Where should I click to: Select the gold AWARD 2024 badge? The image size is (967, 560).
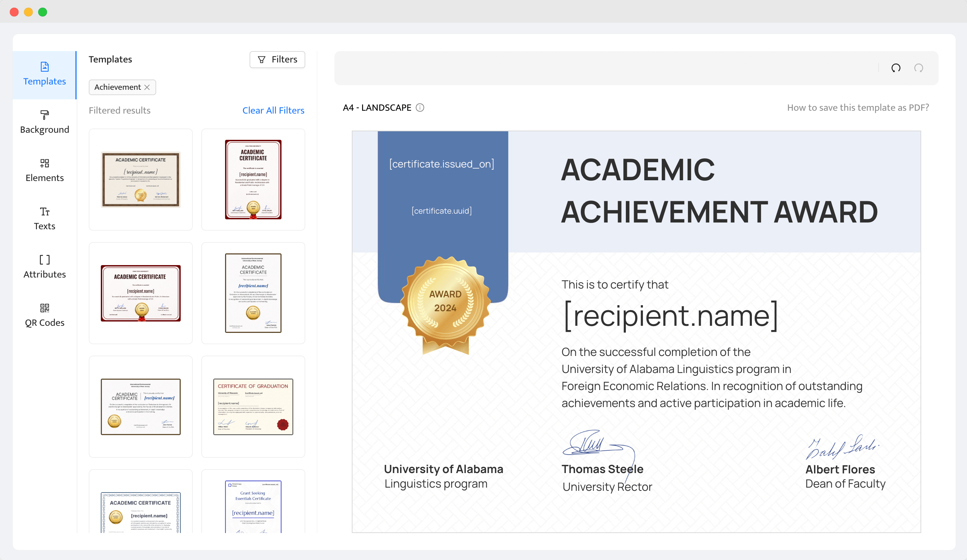coord(445,305)
